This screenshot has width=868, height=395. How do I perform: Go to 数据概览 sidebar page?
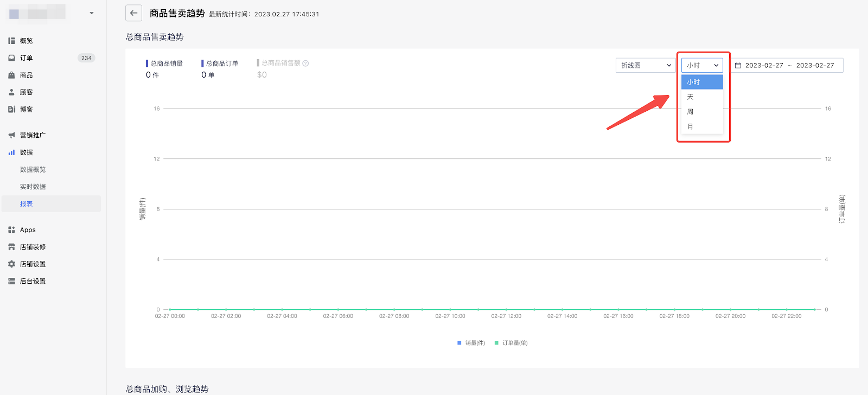[33, 170]
